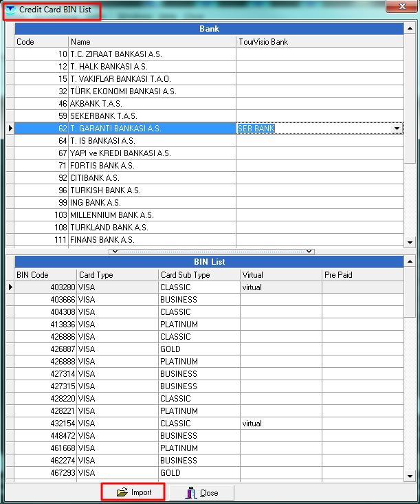Open the TourVisio Bank dropdown for Garanti
Image resolution: width=420 pixels, height=504 pixels.
click(397, 129)
